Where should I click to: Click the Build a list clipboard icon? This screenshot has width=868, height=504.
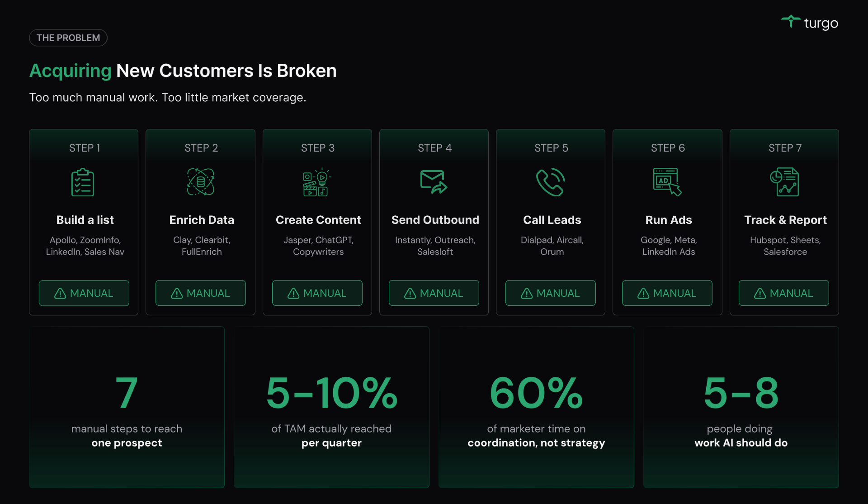83,182
